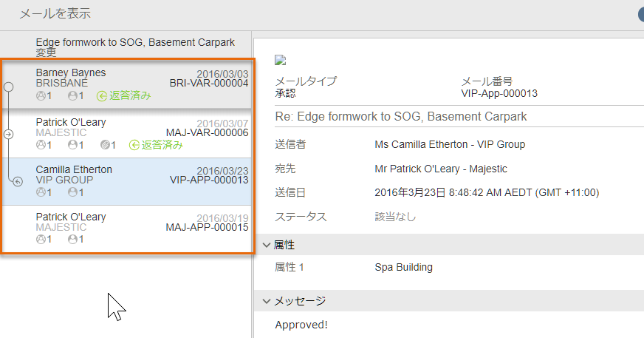Collapse the メッセージ section
This screenshot has height=338, width=644.
coord(267,302)
